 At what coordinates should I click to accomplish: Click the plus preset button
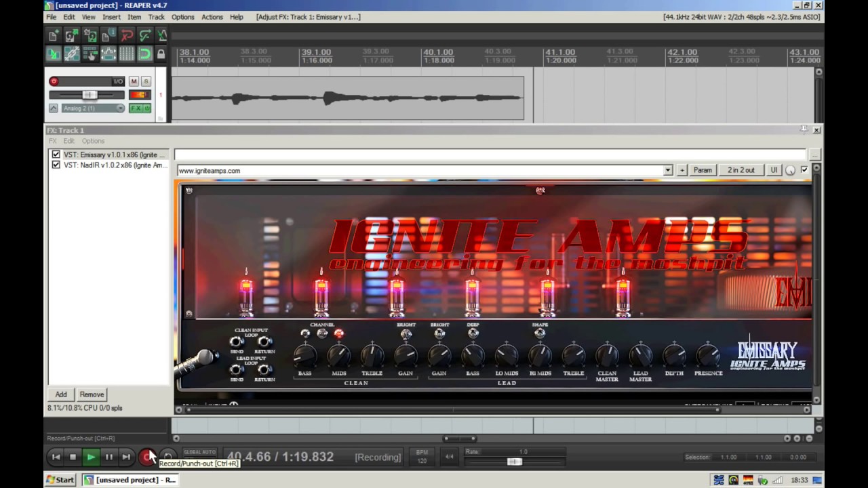tap(682, 170)
